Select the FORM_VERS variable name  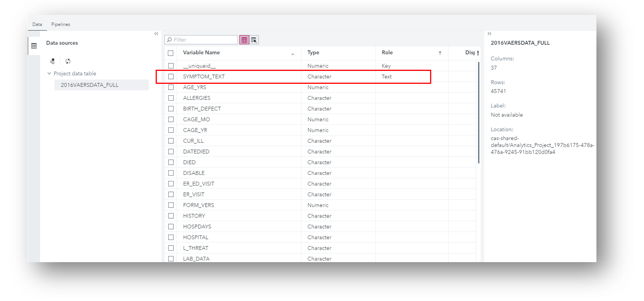pyautogui.click(x=199, y=205)
